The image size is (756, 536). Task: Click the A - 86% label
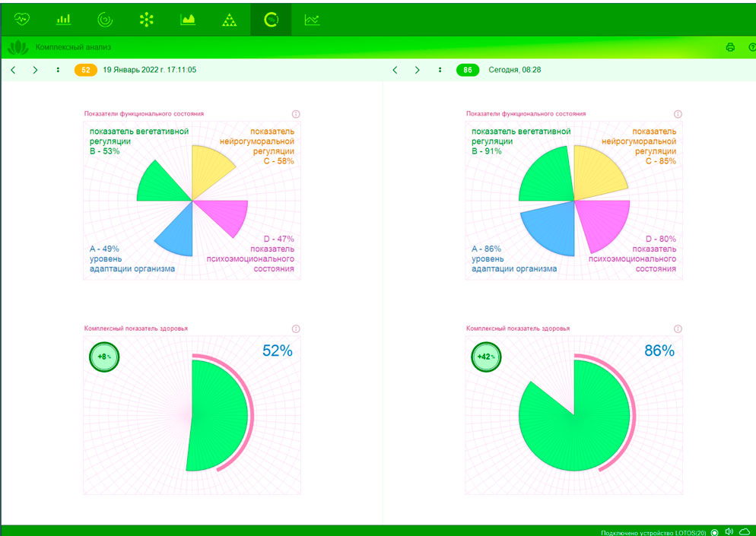486,249
